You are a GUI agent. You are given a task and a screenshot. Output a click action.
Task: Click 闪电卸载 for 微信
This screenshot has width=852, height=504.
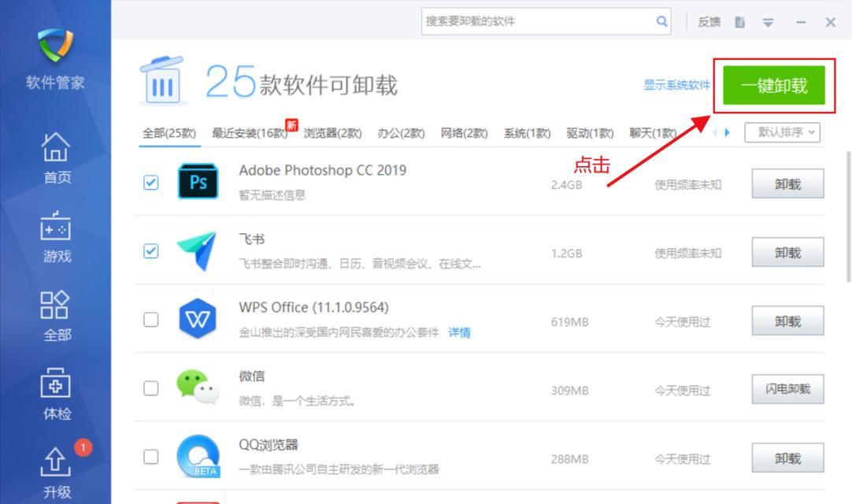(788, 389)
